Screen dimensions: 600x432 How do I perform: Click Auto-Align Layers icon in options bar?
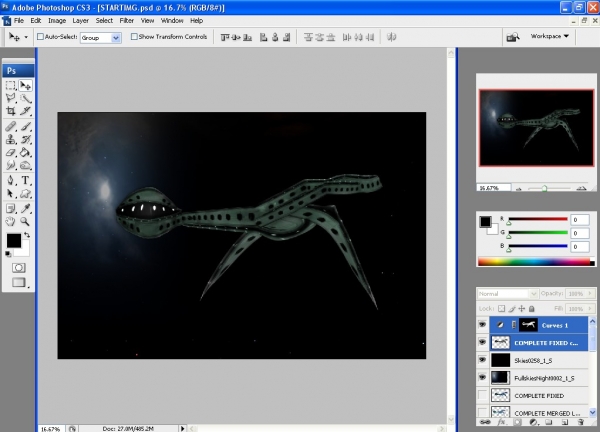pyautogui.click(x=391, y=37)
